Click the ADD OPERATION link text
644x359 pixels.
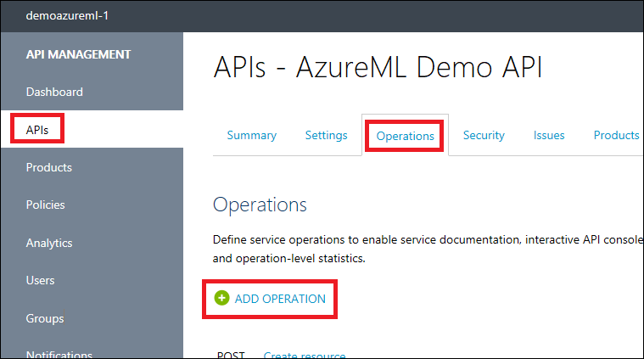point(280,299)
